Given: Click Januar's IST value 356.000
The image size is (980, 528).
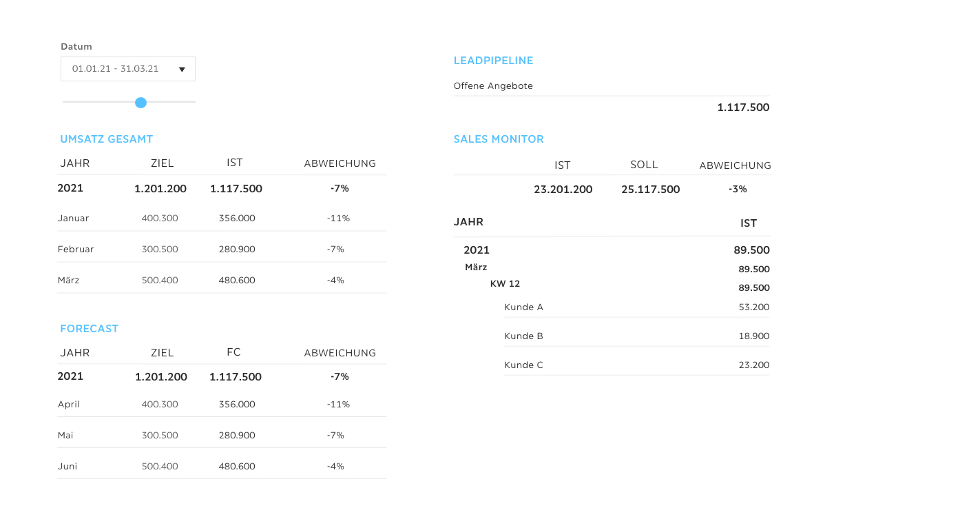Looking at the screenshot, I should (237, 219).
